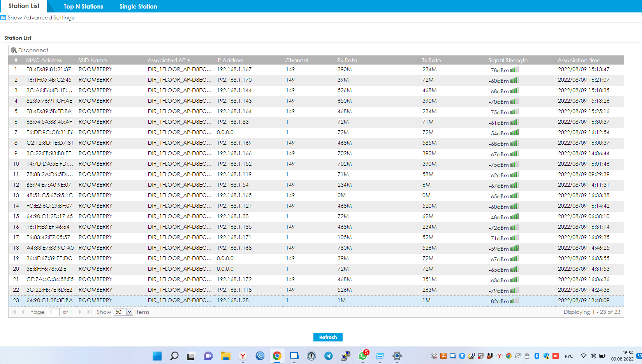Sort by the Rx Rate column header
642x364 pixels.
pos(347,60)
